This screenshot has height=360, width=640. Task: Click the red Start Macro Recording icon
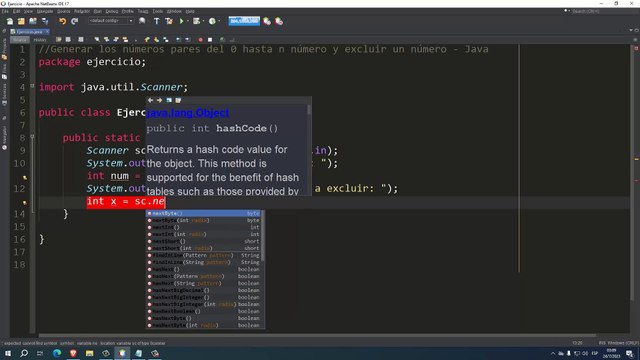click(200, 40)
